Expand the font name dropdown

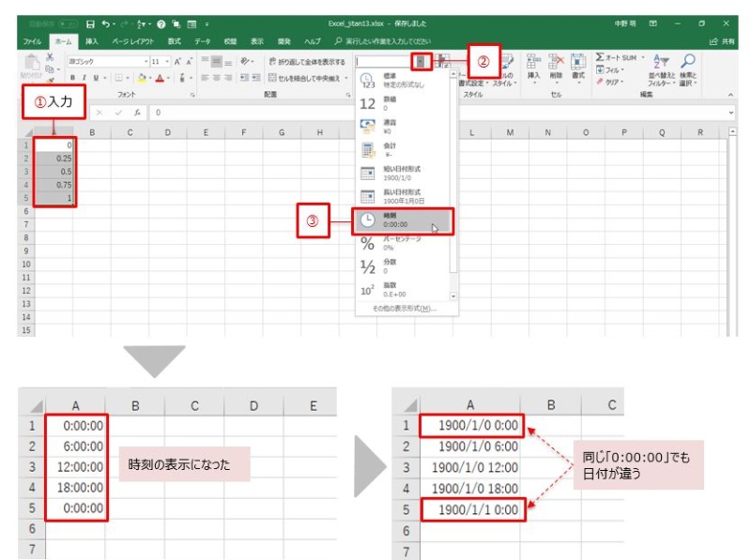tap(142, 61)
